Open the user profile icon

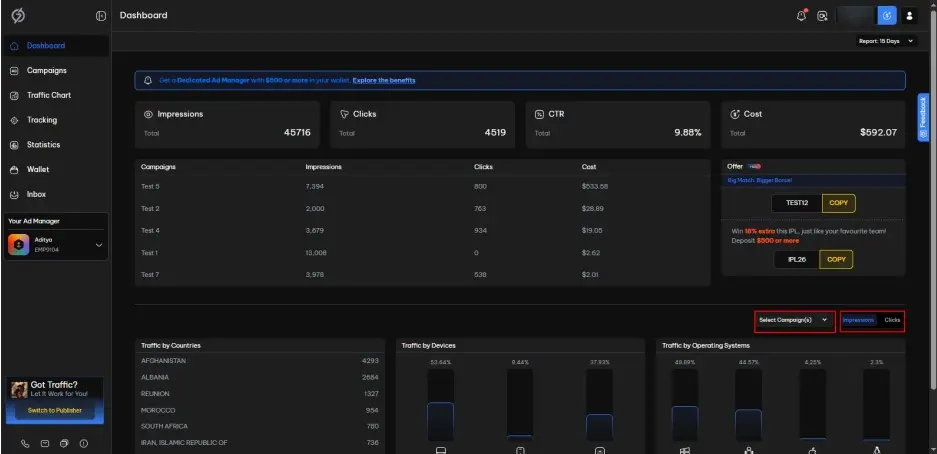(910, 16)
